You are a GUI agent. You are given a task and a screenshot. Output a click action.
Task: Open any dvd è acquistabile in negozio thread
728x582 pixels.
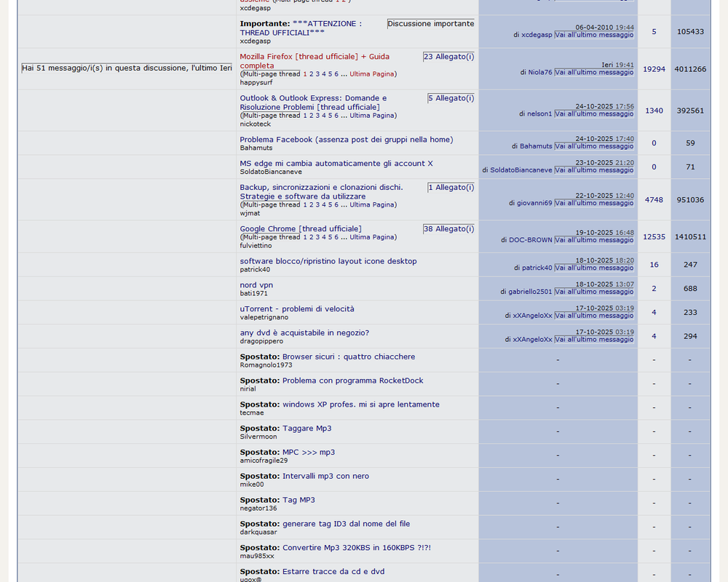[304, 332]
